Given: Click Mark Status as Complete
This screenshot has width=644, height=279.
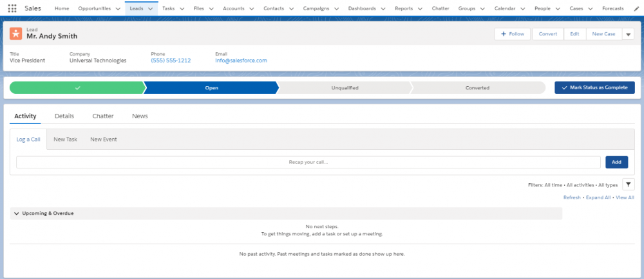Looking at the screenshot, I should tap(594, 87).
